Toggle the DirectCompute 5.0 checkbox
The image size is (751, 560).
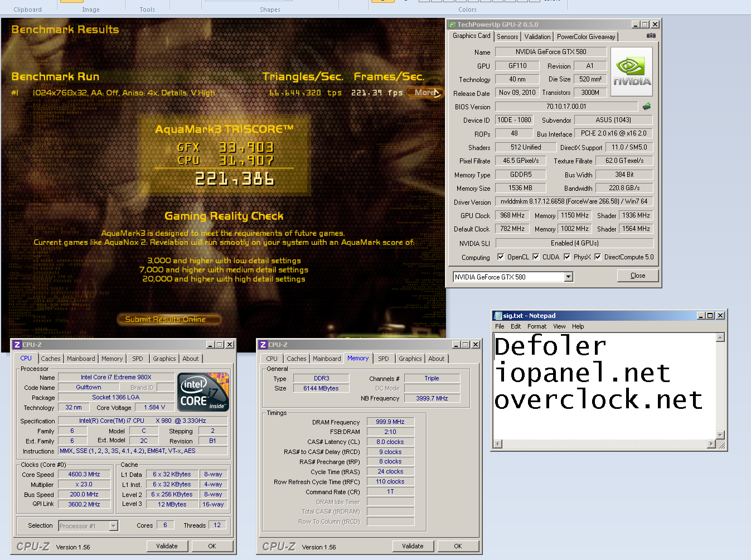[598, 257]
